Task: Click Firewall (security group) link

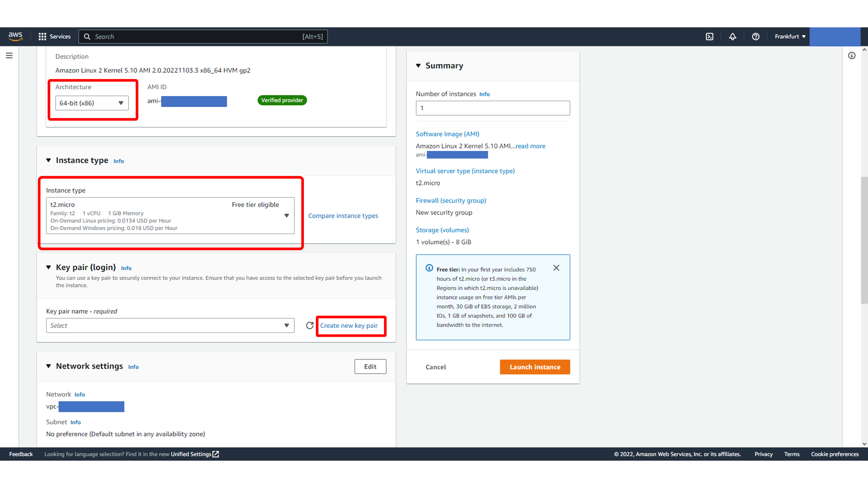Action: coord(451,200)
